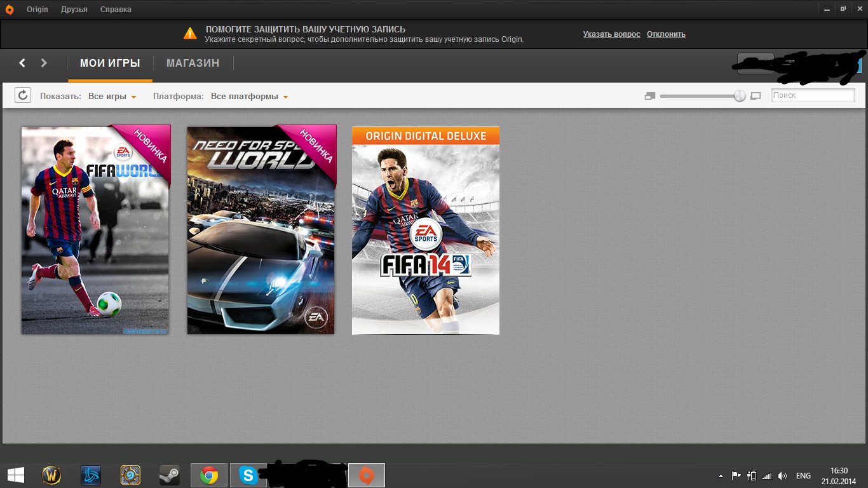Screen dimensions: 868x488
Task: Focus the Поиск search field
Action: coord(813,95)
